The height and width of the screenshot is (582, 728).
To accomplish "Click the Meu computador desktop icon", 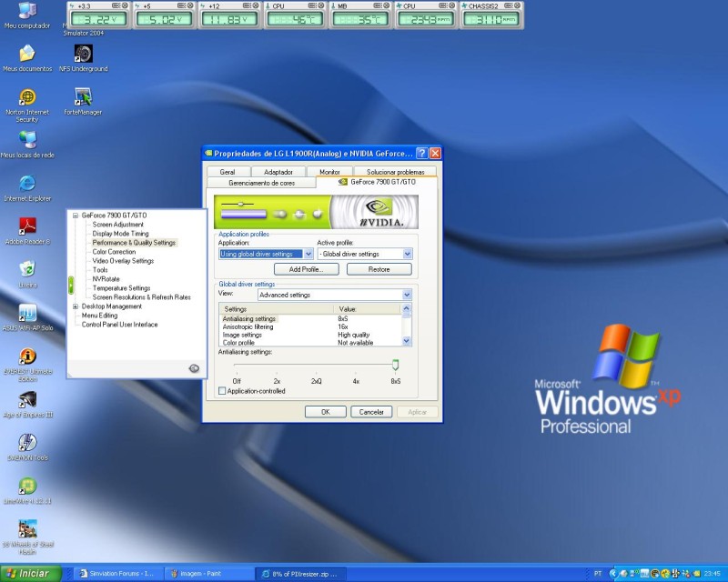I will [x=27, y=11].
